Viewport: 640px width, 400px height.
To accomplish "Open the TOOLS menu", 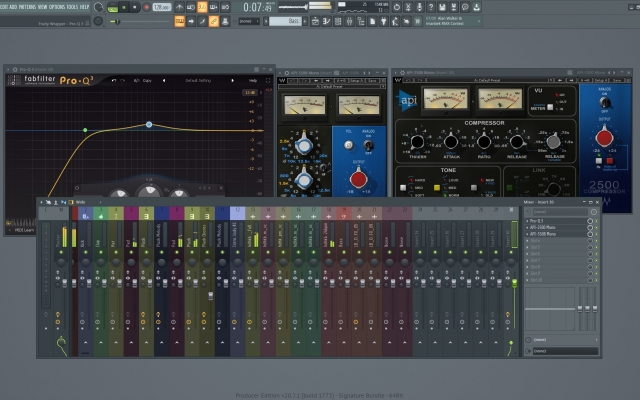I will pyautogui.click(x=72, y=7).
